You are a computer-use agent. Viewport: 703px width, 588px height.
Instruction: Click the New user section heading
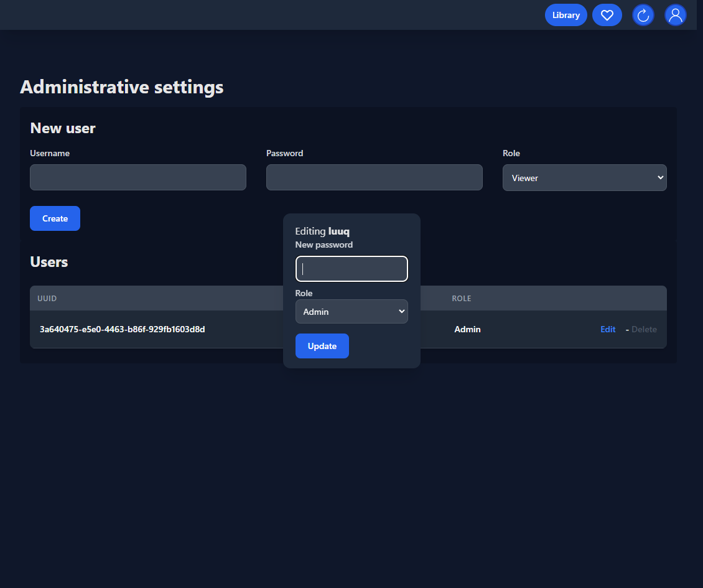coord(63,128)
